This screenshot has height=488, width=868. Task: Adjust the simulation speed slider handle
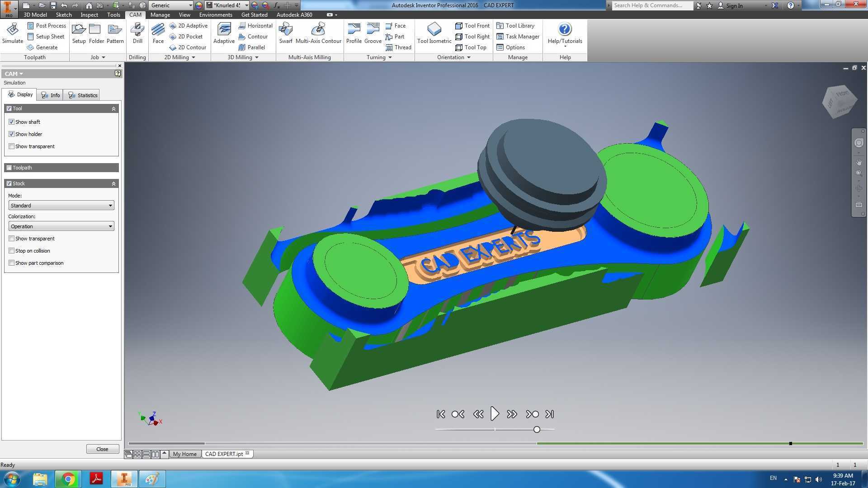(537, 430)
